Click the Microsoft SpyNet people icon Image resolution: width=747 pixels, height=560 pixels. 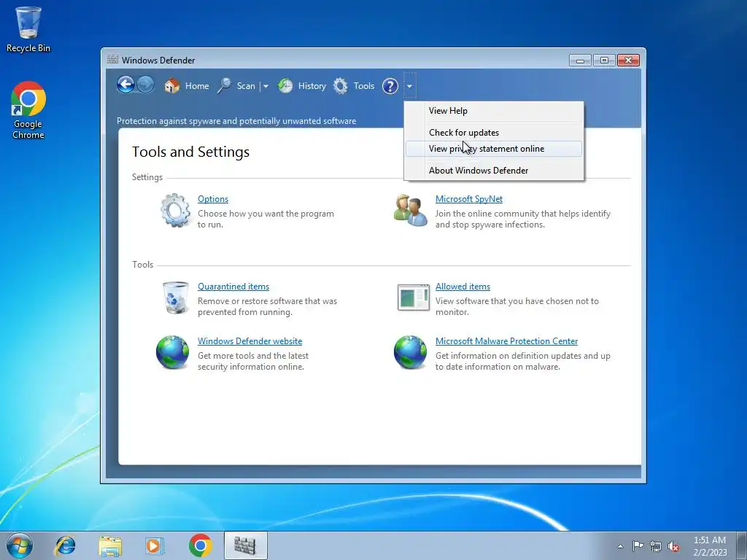click(x=410, y=210)
